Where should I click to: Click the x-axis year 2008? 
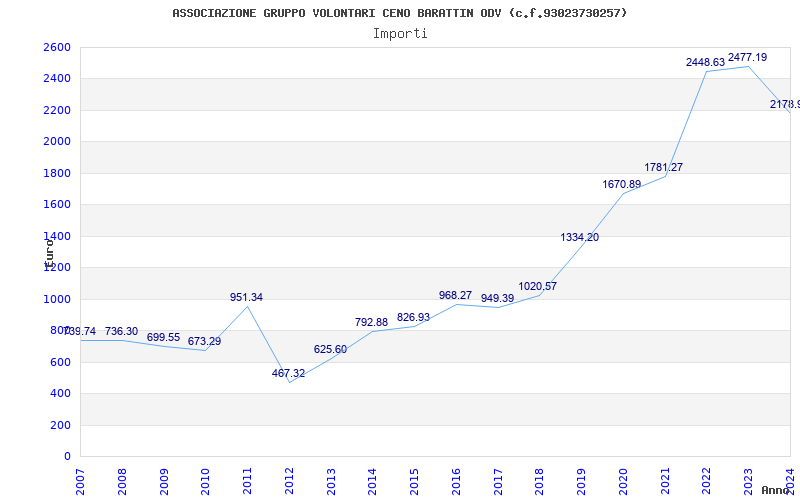click(122, 482)
